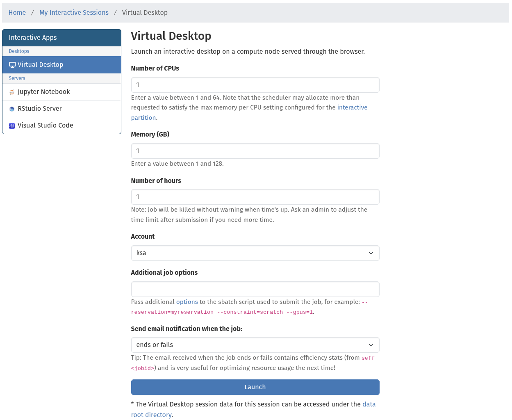Select Virtual Desktop in the sidebar
Viewport: 512px width, 420px height.
pyautogui.click(x=61, y=65)
